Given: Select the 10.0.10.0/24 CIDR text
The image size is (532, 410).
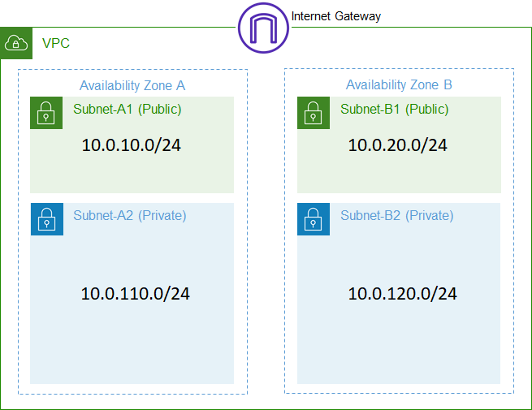Looking at the screenshot, I should pos(132,145).
